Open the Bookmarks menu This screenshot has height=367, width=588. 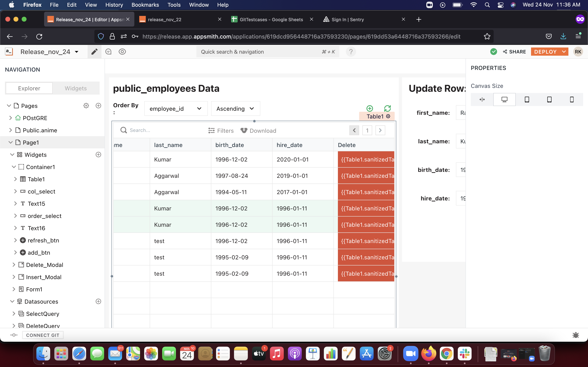click(145, 5)
